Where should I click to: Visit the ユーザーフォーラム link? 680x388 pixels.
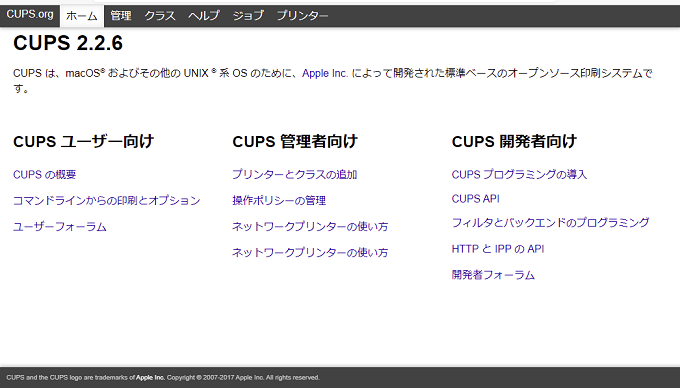[x=60, y=227]
